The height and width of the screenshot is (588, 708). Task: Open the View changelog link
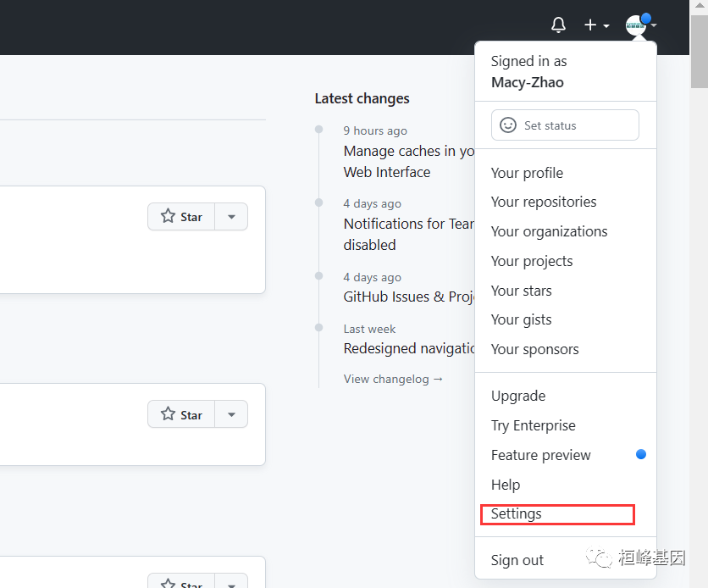(393, 379)
